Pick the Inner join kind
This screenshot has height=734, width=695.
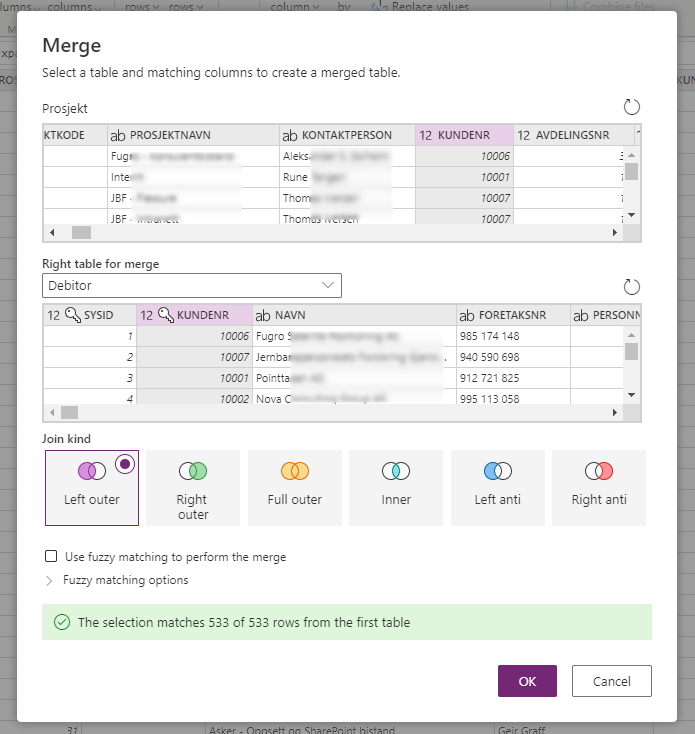[x=396, y=488]
